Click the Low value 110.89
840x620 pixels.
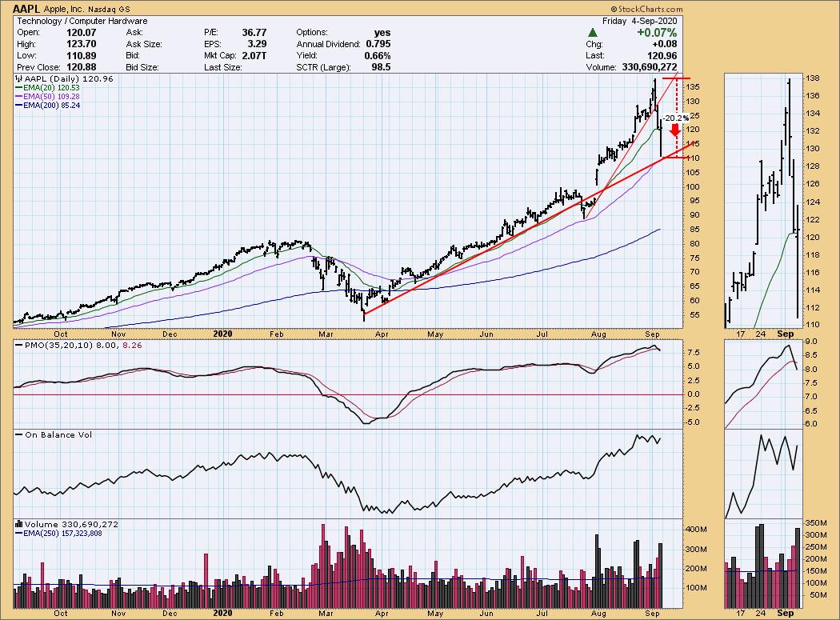(82, 56)
